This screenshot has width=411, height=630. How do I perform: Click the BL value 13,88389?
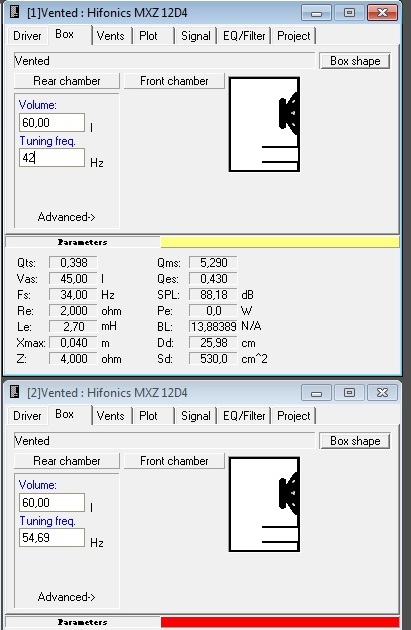(213, 327)
